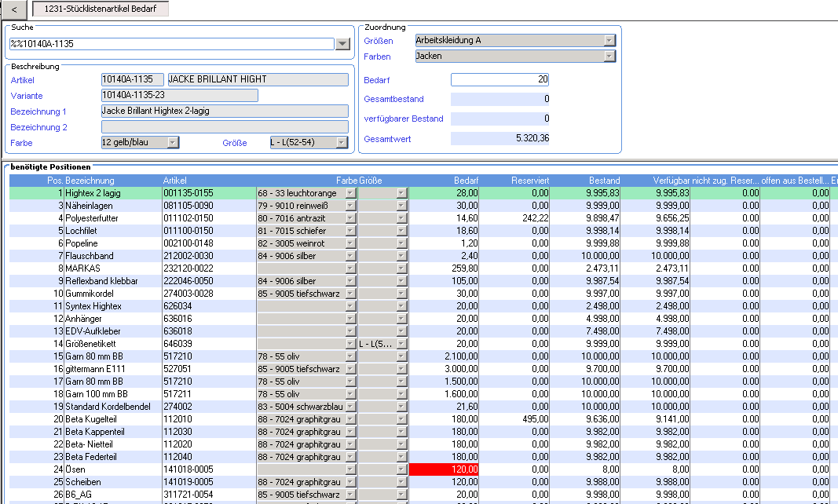Click the Artikel column header in table
The width and height of the screenshot is (838, 504).
click(175, 181)
